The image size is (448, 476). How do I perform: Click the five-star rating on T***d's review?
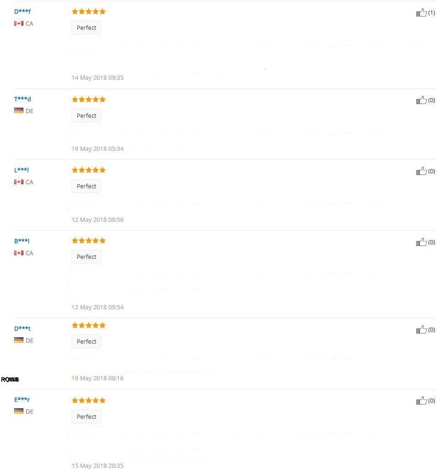pyautogui.click(x=88, y=99)
